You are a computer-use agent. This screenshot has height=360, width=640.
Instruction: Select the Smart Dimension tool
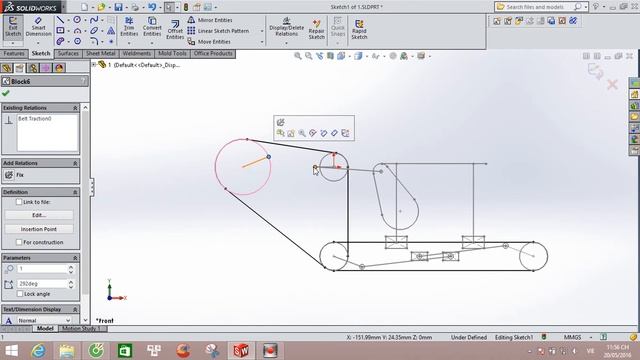pos(38,27)
